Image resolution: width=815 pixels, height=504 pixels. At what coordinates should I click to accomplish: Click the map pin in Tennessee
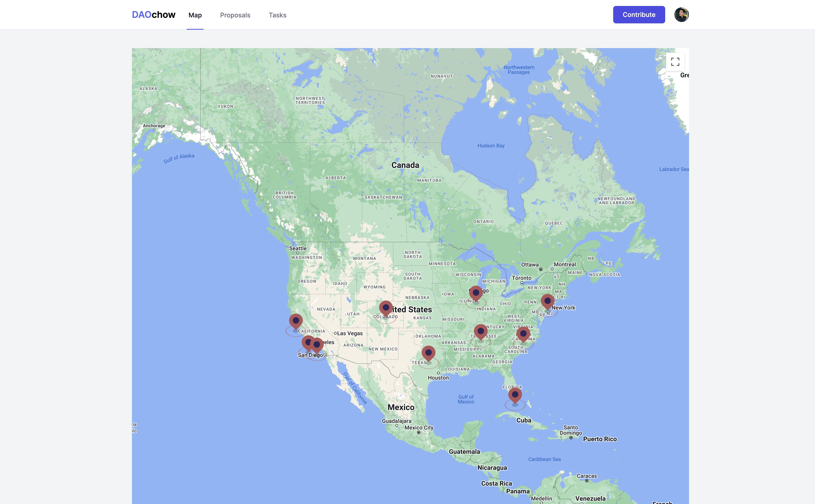(480, 331)
